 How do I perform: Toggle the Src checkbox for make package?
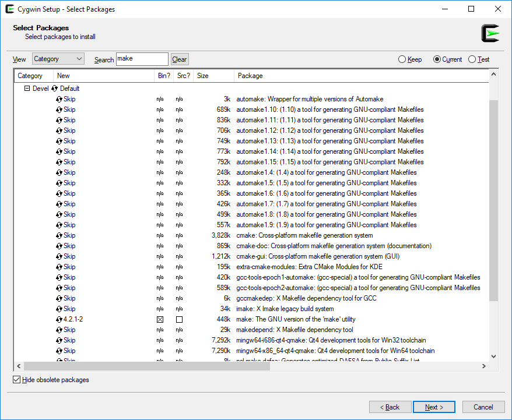(179, 320)
